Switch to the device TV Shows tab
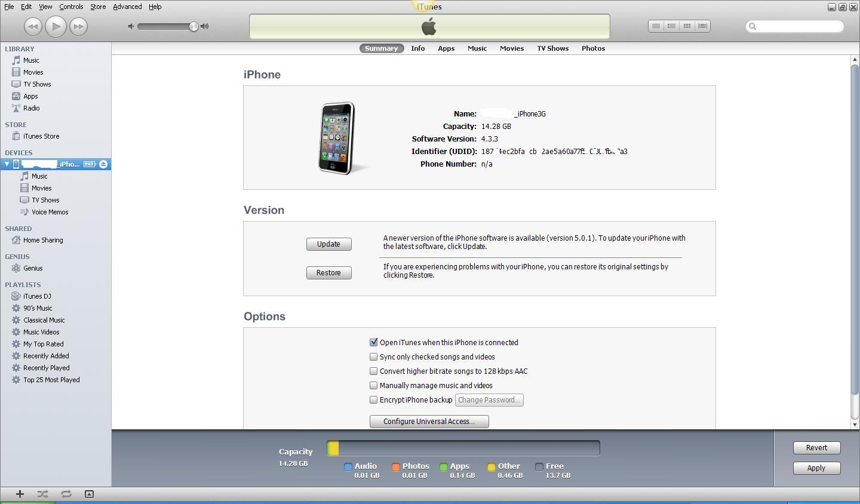The height and width of the screenshot is (504, 860). 553,48
